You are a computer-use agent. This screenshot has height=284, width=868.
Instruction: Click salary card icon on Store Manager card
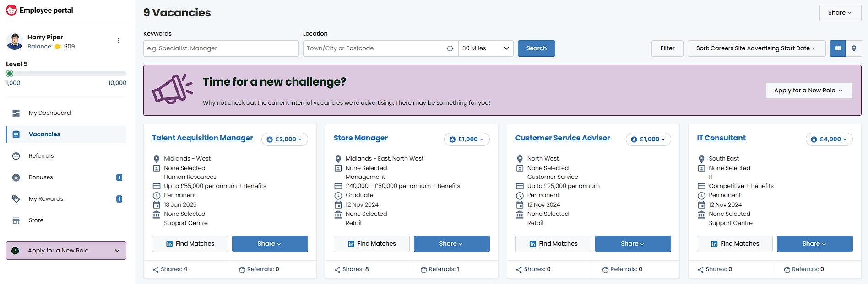(338, 186)
